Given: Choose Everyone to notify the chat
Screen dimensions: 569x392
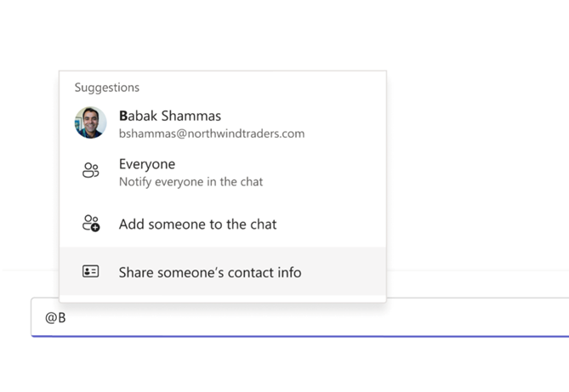Looking at the screenshot, I should point(223,172).
